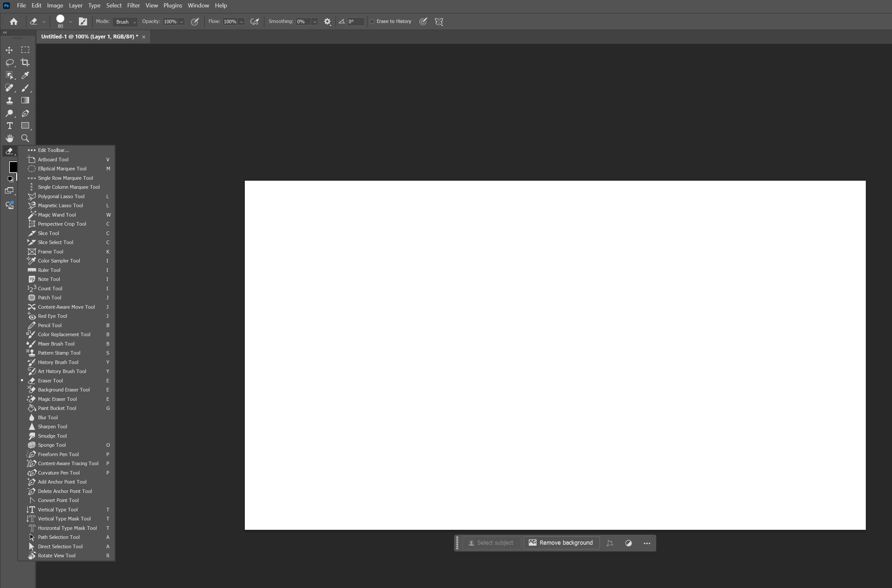The image size is (892, 588).
Task: Open the brush settings panel icon
Action: [x=83, y=21]
